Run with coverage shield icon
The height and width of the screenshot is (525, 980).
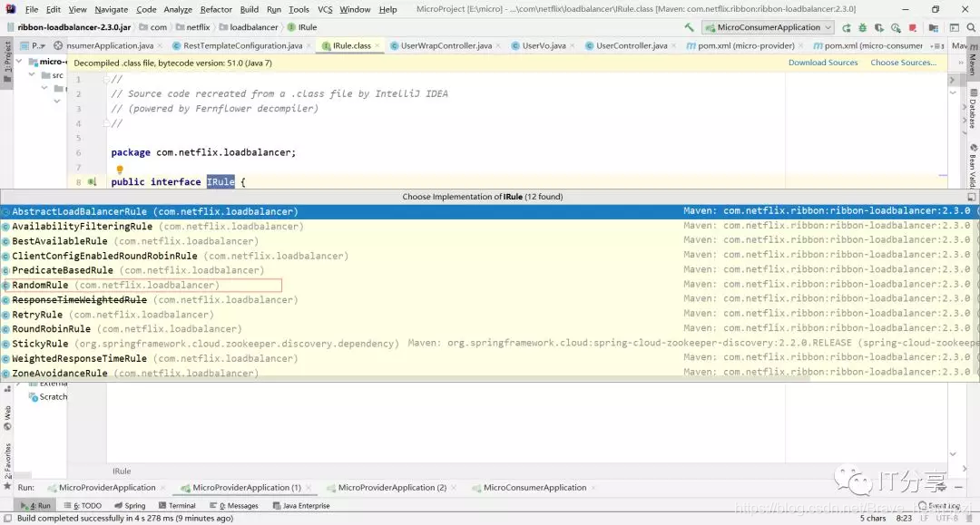coord(878,27)
